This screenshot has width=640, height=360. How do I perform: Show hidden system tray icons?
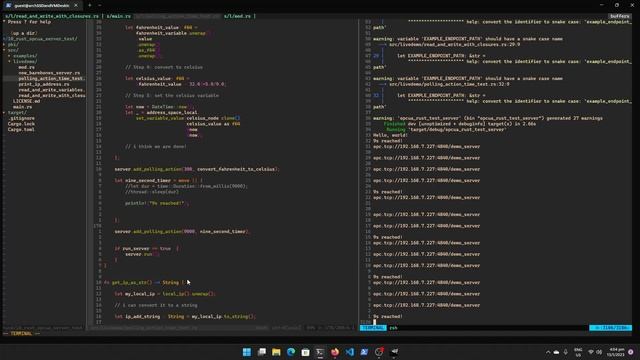pos(548,352)
